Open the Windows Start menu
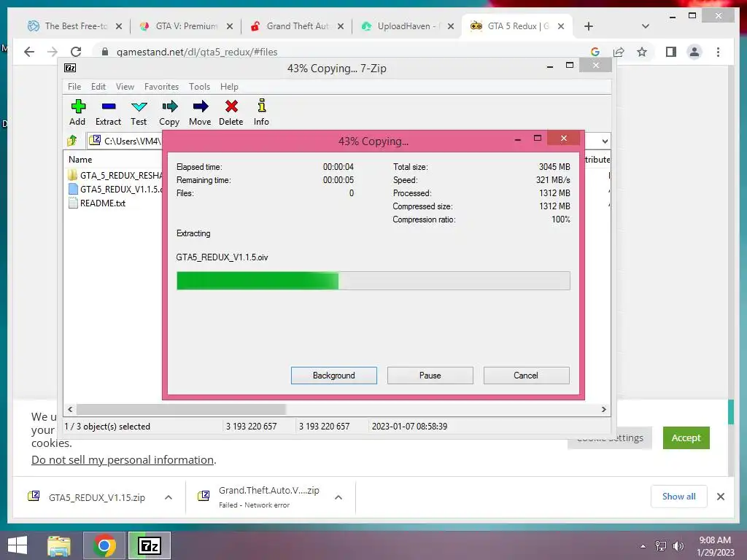This screenshot has height=560, width=747. 18,545
